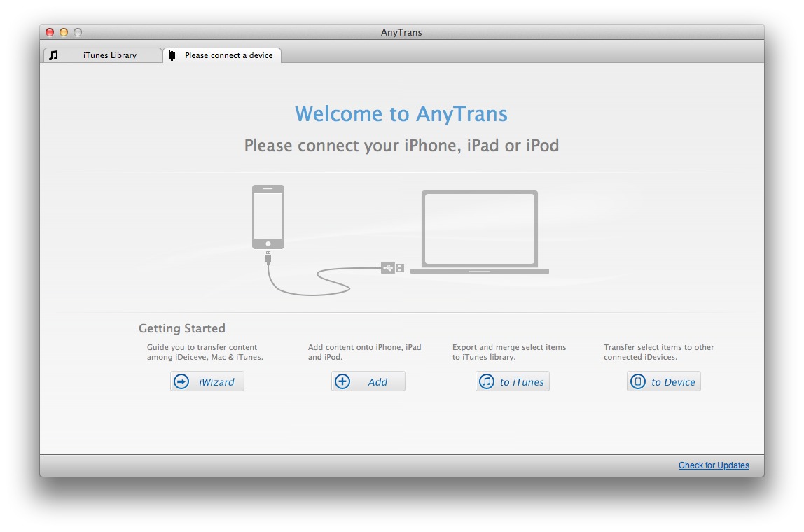This screenshot has width=804, height=532.
Task: Select the 'Please connect a device' tab
Action: [228, 55]
